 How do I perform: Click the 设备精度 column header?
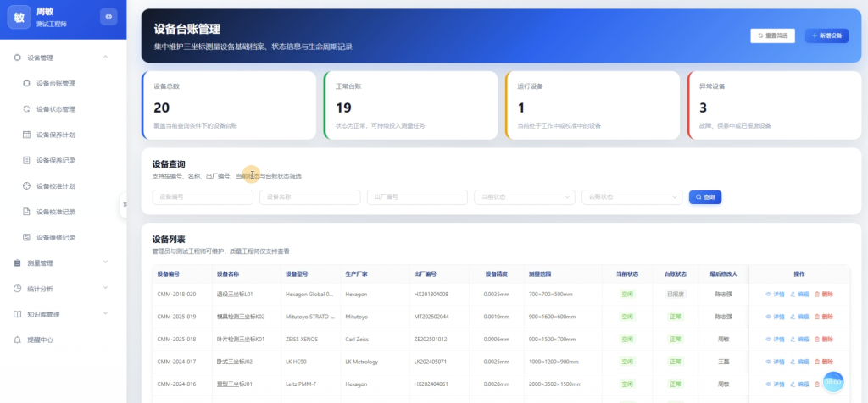(497, 273)
